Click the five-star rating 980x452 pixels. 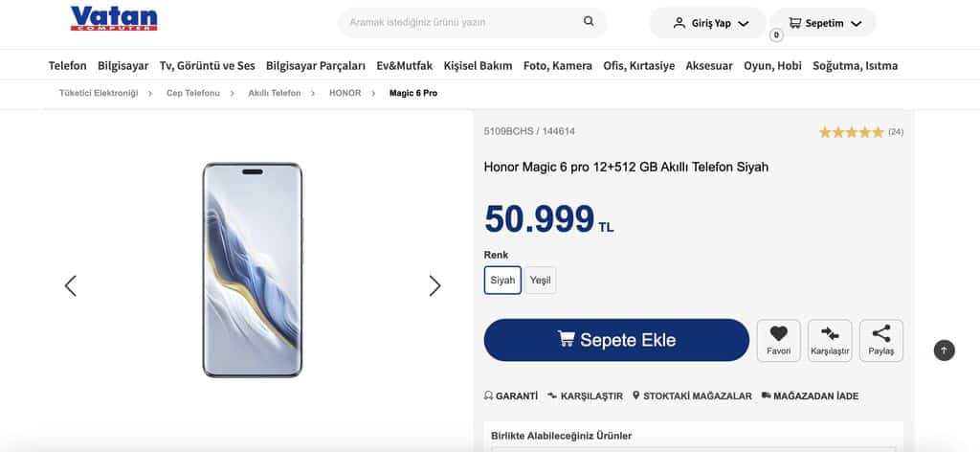click(x=851, y=132)
